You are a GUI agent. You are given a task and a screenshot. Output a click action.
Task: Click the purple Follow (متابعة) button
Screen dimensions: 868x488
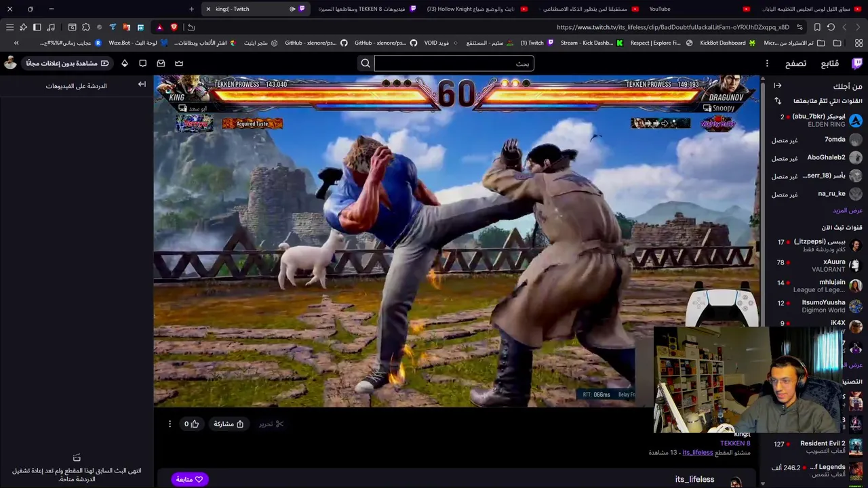point(189,479)
